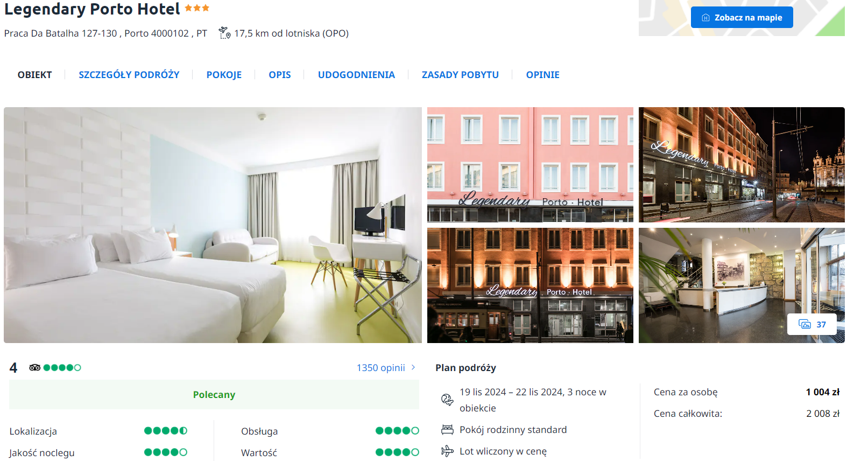868x461 pixels.
Task: Click the calendar globe icon in Plan podróży
Action: 447,400
